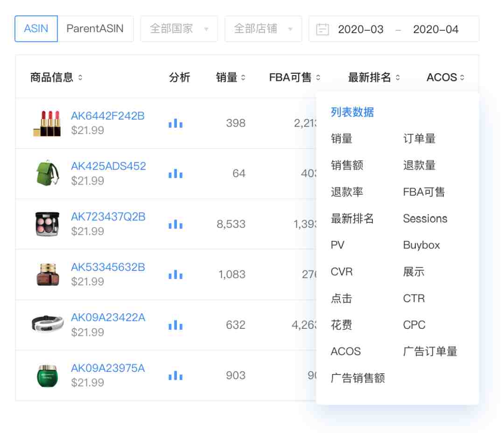Select 退款率 in the list data menu
Viewport: 504px width, 433px height.
pos(347,192)
